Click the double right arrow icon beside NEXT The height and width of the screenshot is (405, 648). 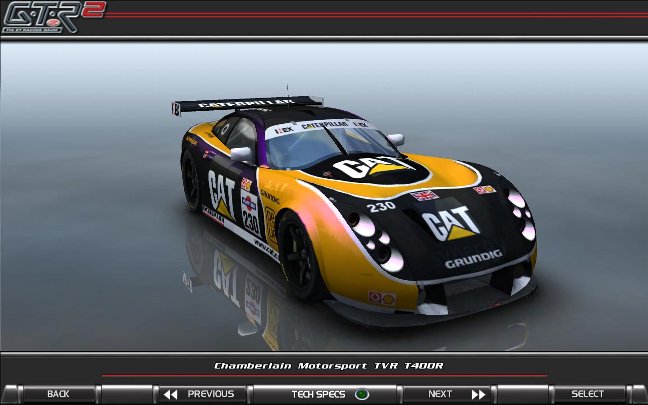tap(479, 394)
